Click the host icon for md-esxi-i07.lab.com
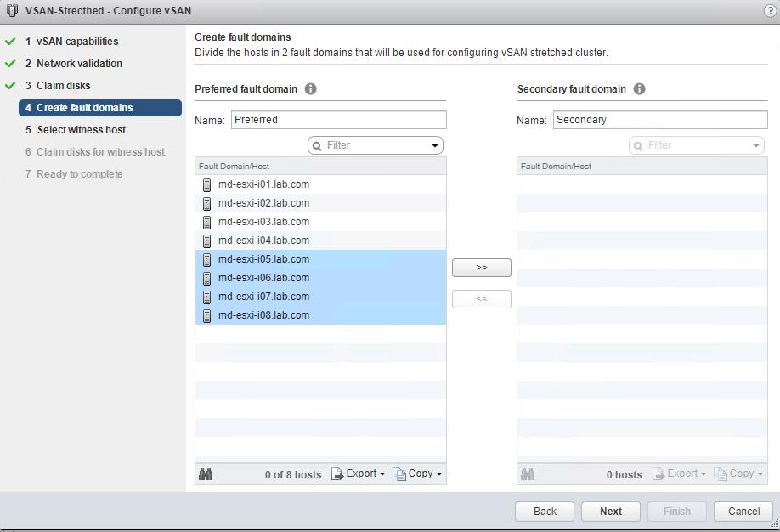780x532 pixels. pyautogui.click(x=207, y=297)
